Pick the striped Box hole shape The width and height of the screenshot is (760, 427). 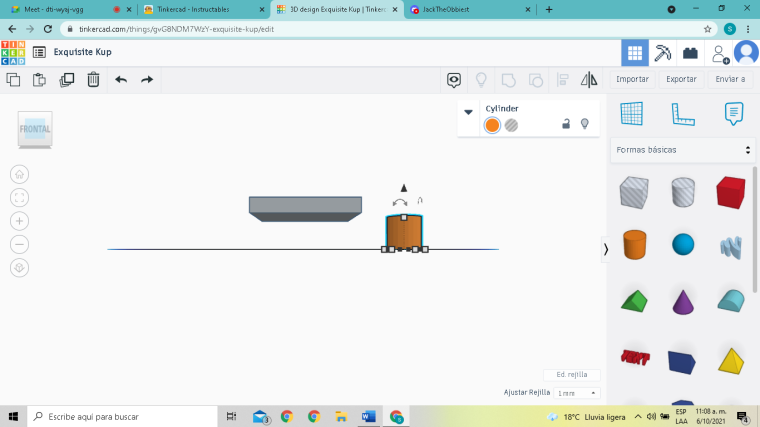[634, 192]
